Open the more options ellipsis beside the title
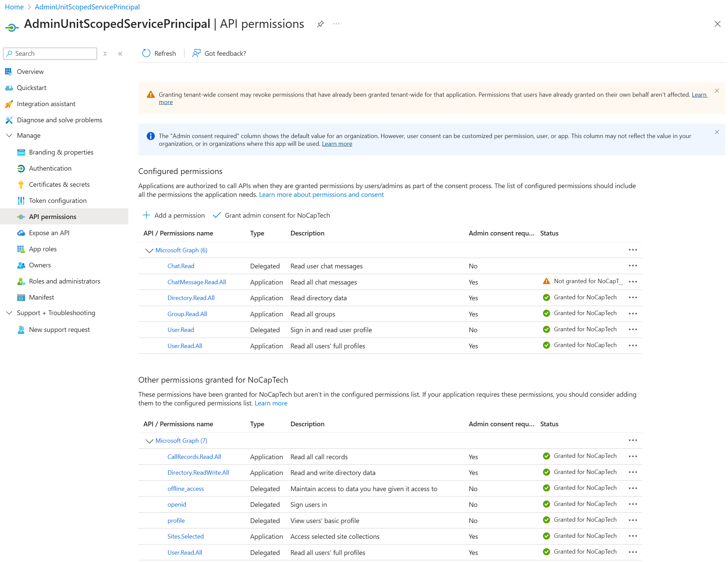The height and width of the screenshot is (562, 728). pos(336,24)
